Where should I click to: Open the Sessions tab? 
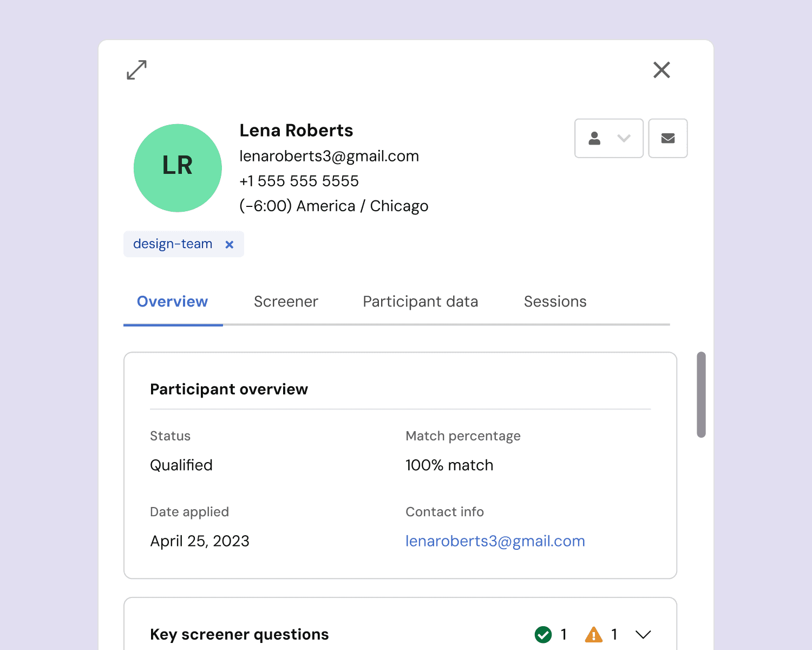tap(555, 302)
